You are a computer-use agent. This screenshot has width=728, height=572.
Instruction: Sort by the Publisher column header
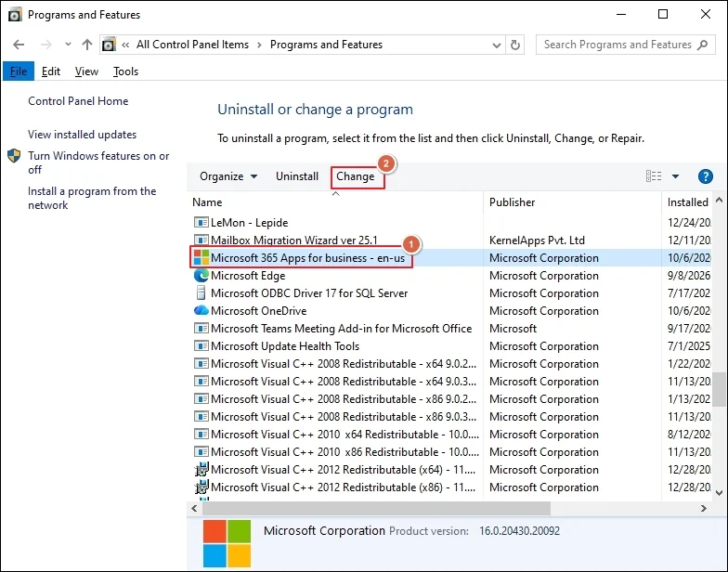(513, 202)
